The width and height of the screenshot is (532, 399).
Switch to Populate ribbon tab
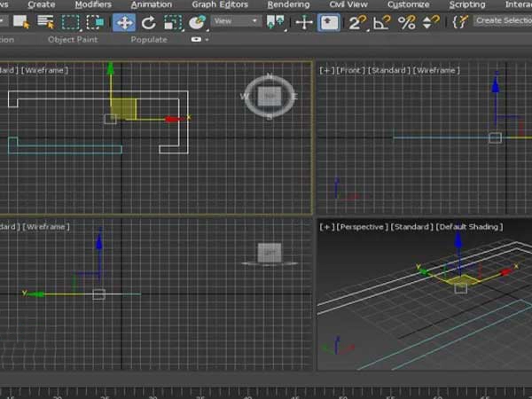[x=149, y=40]
